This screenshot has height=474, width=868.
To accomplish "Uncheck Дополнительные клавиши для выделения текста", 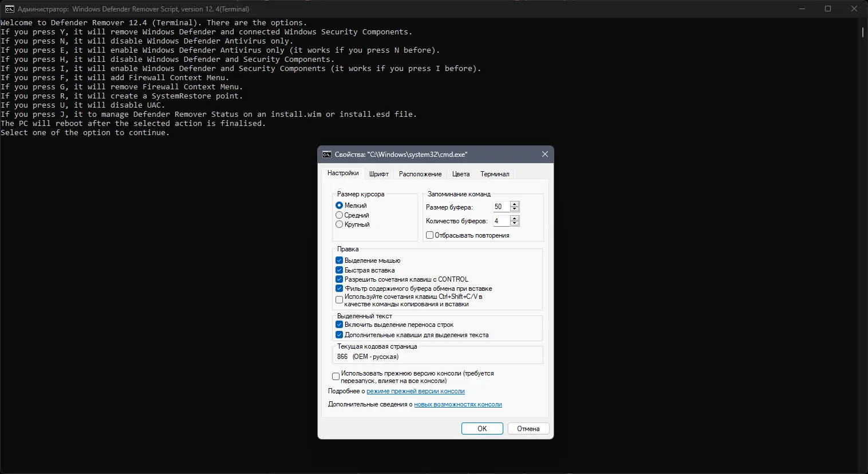I will 412,335.
